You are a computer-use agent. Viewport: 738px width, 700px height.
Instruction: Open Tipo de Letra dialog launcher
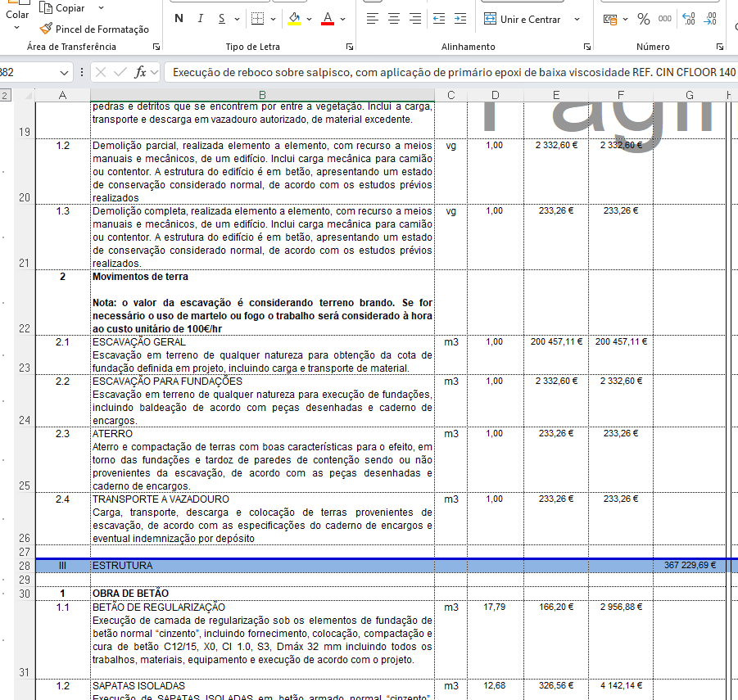point(350,47)
